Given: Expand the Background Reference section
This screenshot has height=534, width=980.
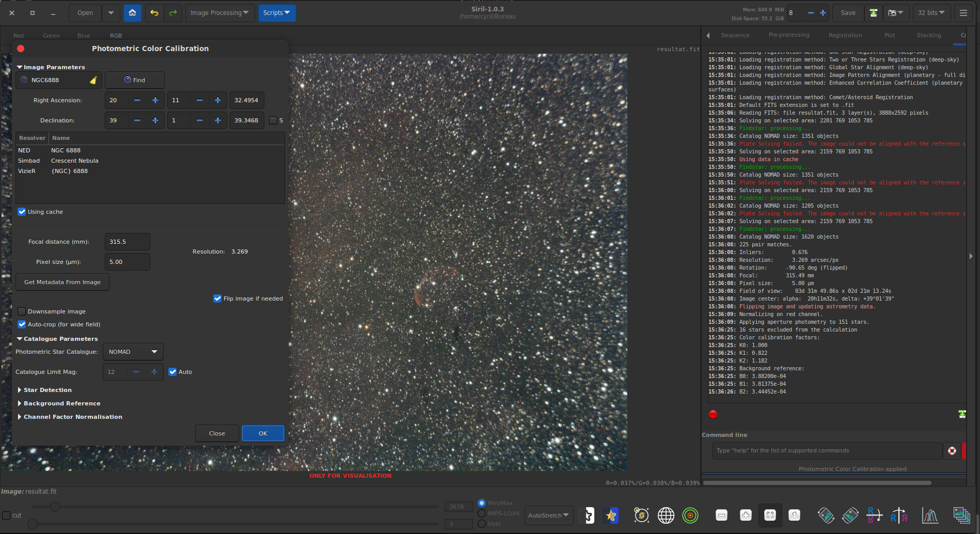Looking at the screenshot, I should (x=61, y=403).
